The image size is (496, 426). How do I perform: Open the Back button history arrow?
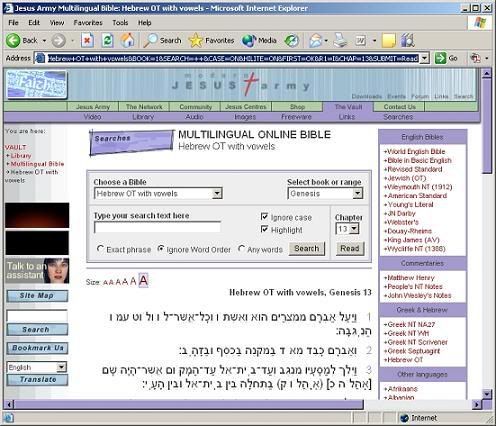click(x=44, y=41)
